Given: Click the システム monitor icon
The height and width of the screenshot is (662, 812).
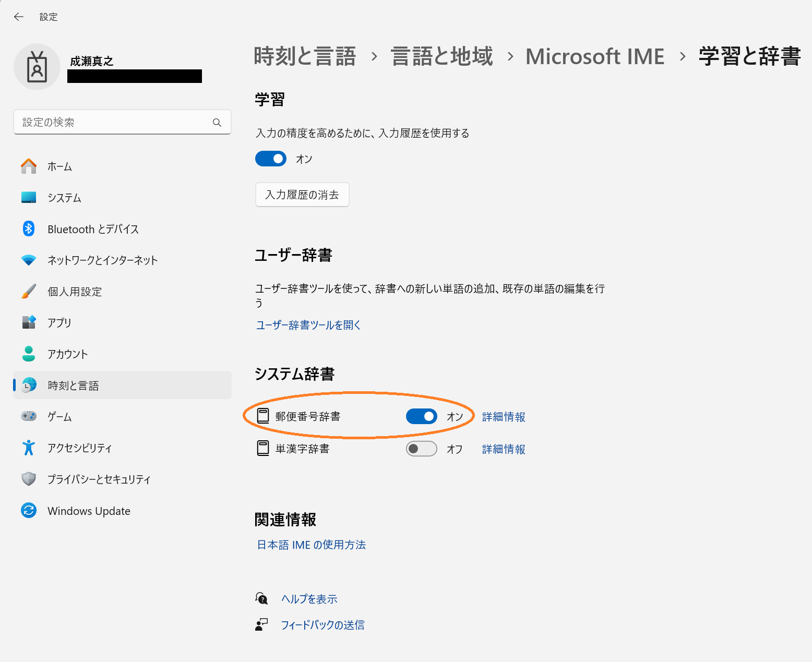Looking at the screenshot, I should (x=29, y=198).
